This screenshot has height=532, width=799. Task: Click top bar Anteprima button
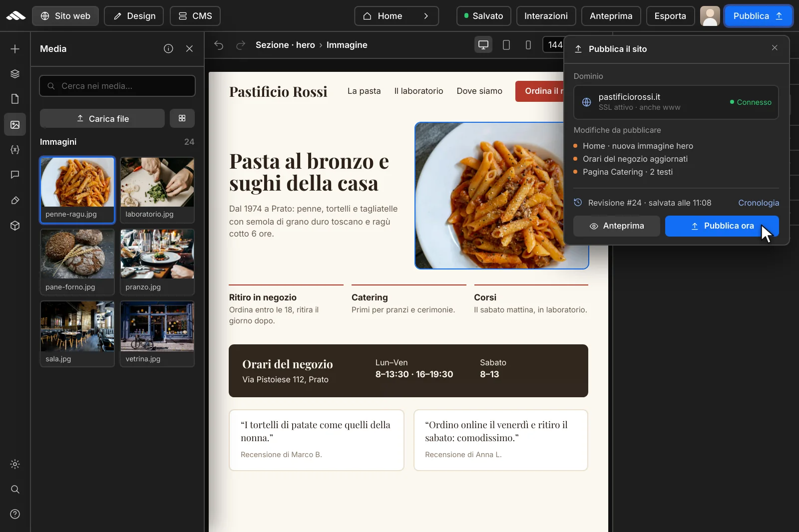(x=611, y=16)
